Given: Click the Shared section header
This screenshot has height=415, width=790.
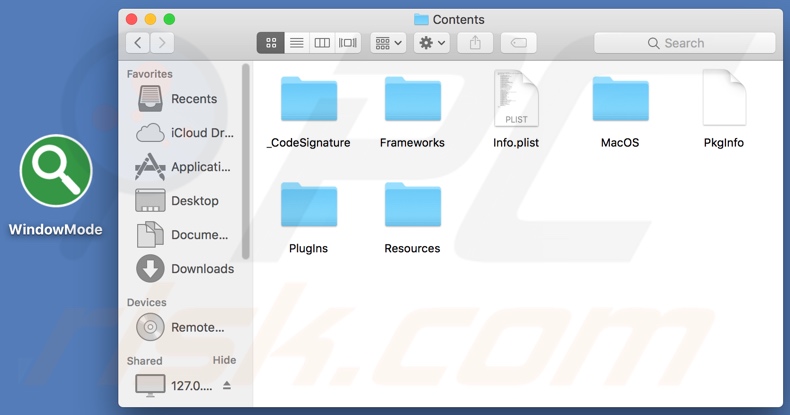Looking at the screenshot, I should tap(145, 361).
